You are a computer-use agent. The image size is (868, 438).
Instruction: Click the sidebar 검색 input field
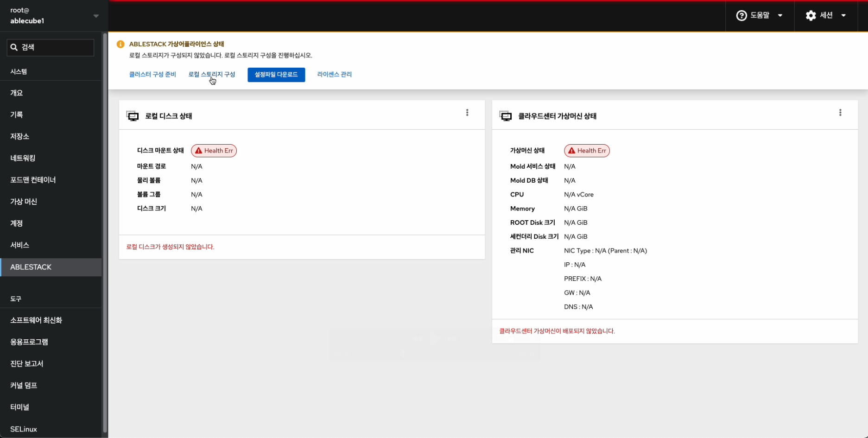[55, 47]
